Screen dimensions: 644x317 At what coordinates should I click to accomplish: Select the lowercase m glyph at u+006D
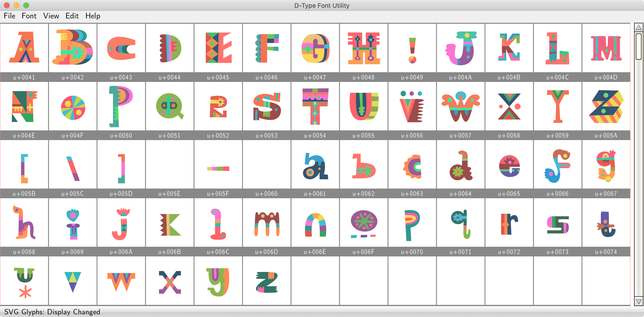point(267,224)
